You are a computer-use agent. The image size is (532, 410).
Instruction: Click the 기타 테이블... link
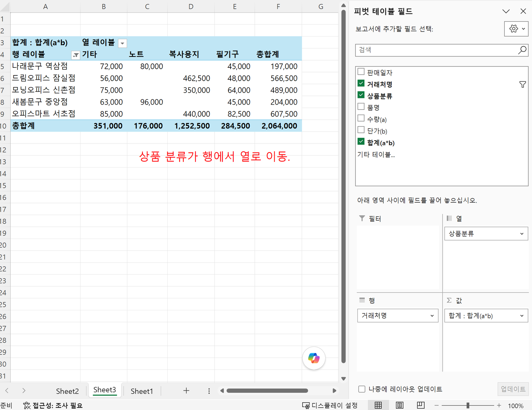click(376, 154)
